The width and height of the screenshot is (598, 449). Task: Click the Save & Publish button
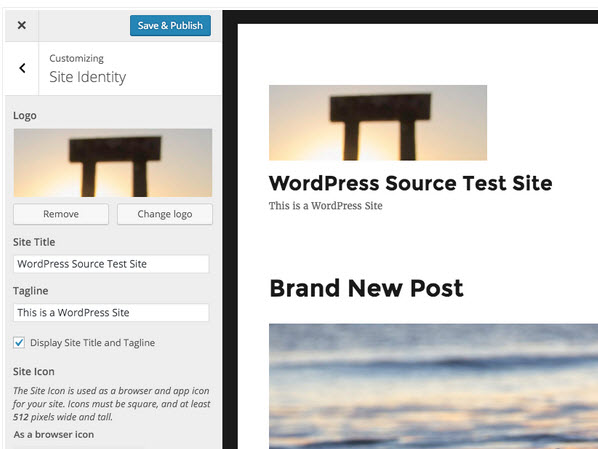click(x=170, y=26)
